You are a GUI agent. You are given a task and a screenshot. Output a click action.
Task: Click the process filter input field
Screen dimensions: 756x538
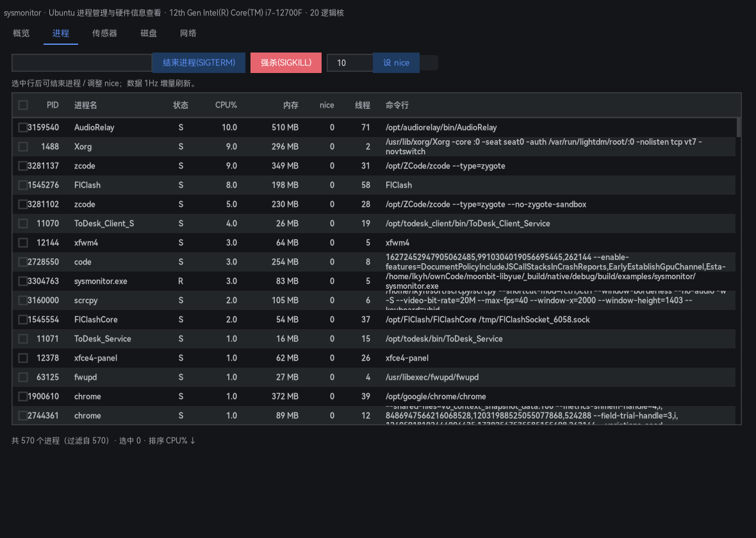pos(81,63)
